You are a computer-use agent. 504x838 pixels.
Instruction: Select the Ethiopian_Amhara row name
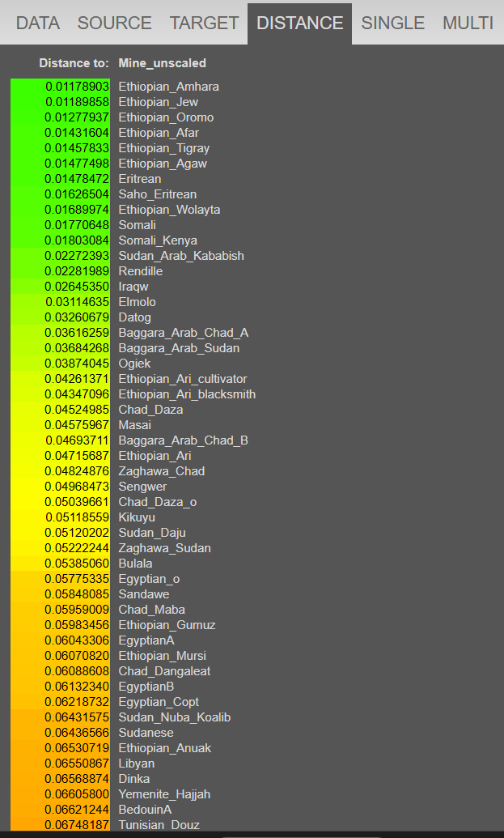tap(169, 87)
